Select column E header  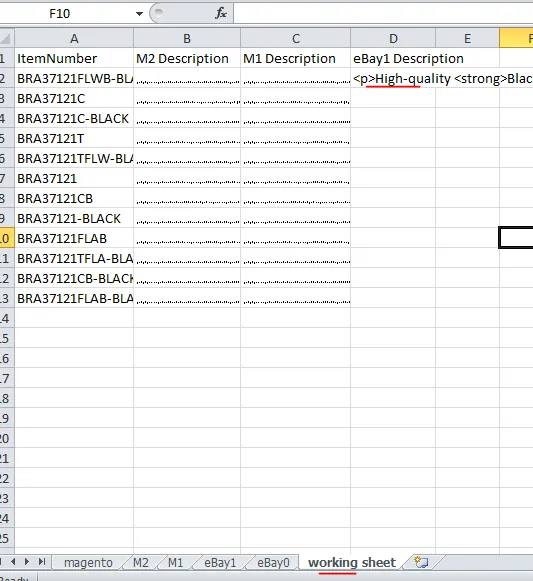click(x=467, y=39)
